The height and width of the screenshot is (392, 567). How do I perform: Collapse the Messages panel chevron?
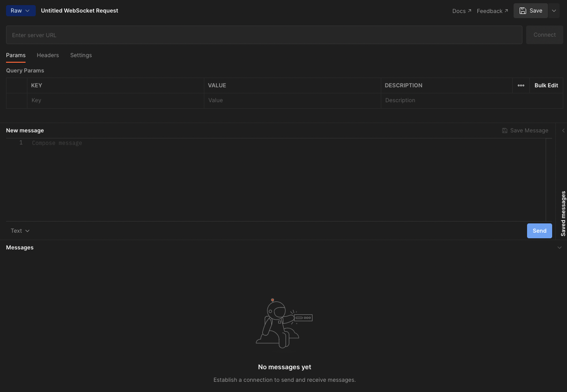point(559,248)
